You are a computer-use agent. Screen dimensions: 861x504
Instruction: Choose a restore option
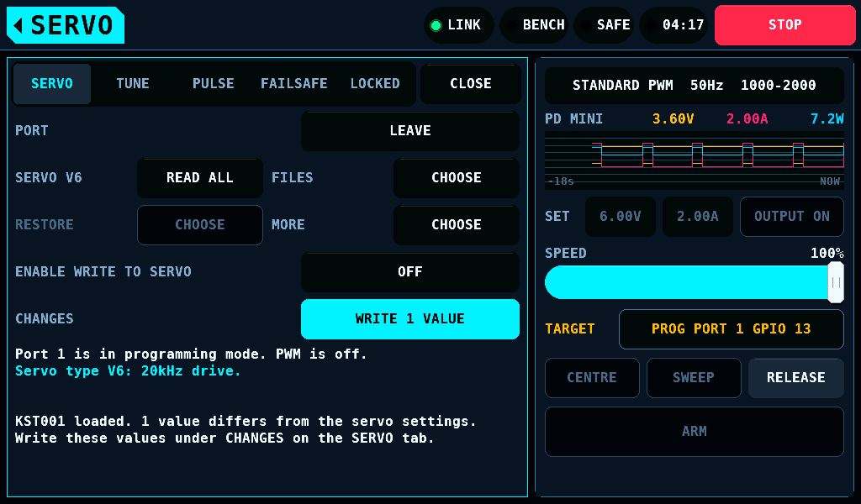point(200,225)
